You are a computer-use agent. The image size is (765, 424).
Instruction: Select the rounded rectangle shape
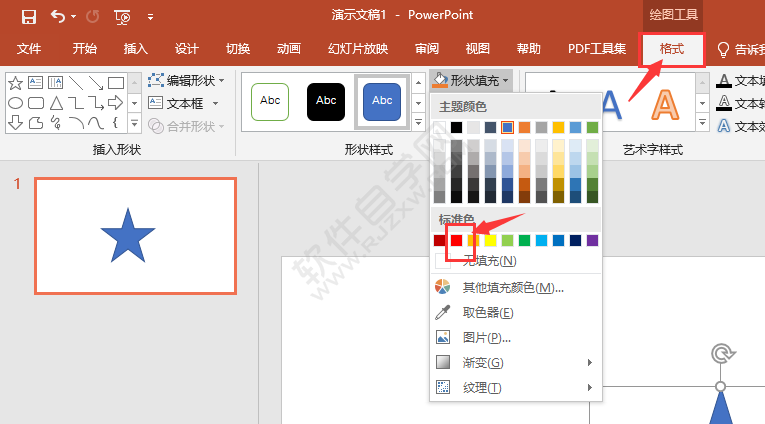point(36,103)
